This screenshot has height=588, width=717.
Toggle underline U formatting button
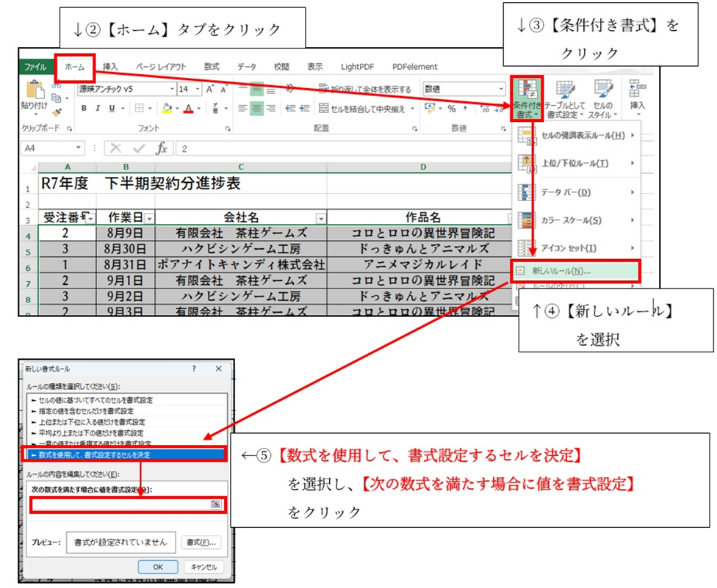pos(112,109)
